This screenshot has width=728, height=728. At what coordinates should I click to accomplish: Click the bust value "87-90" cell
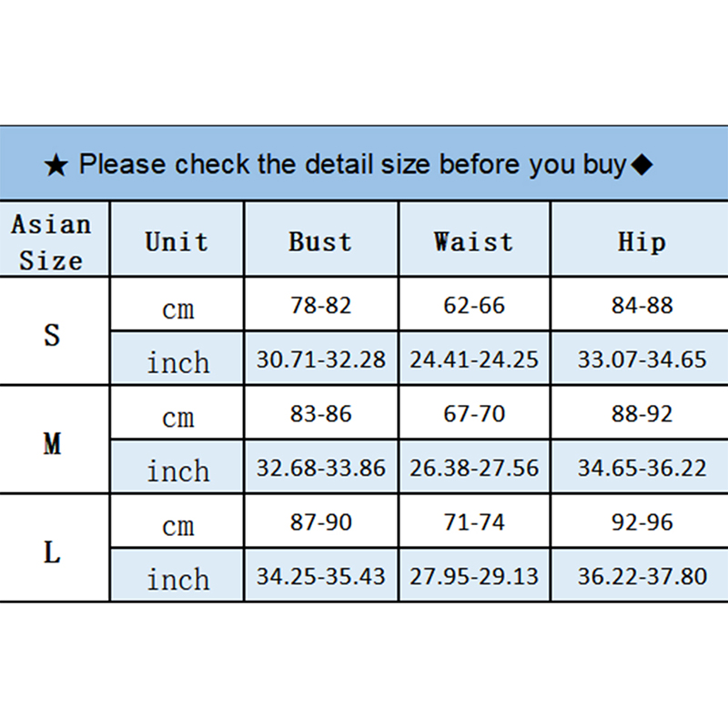(320, 523)
